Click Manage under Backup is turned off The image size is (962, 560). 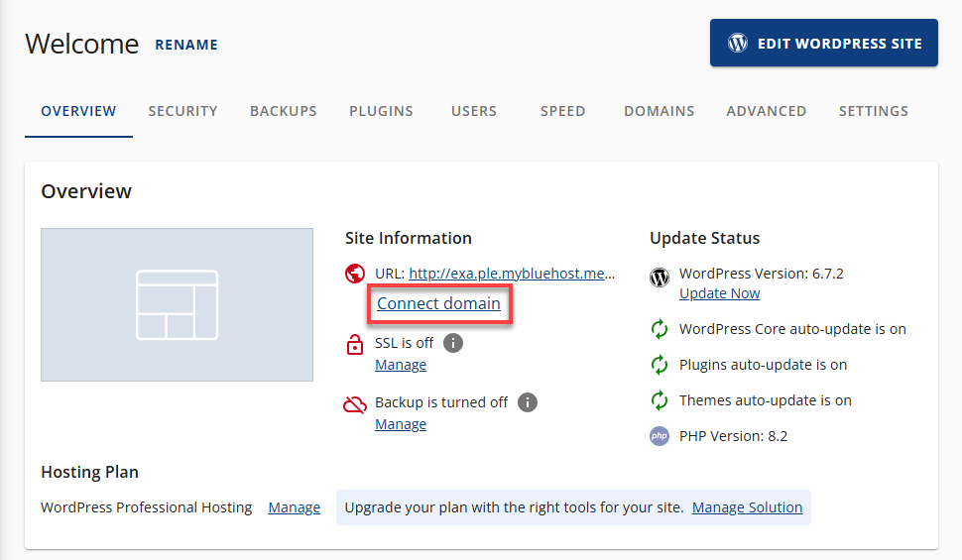401,424
